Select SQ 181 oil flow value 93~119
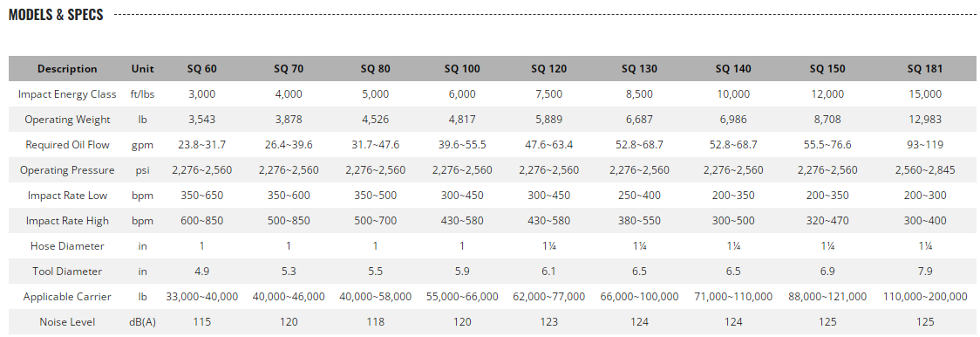 (x=925, y=145)
